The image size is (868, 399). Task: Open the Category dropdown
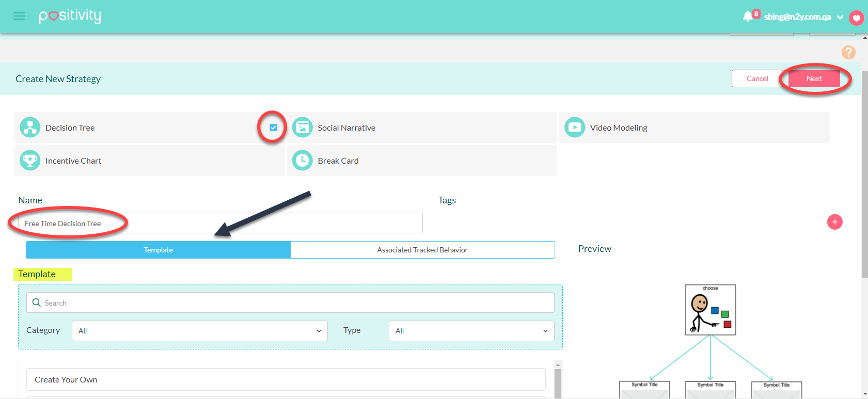tap(200, 331)
